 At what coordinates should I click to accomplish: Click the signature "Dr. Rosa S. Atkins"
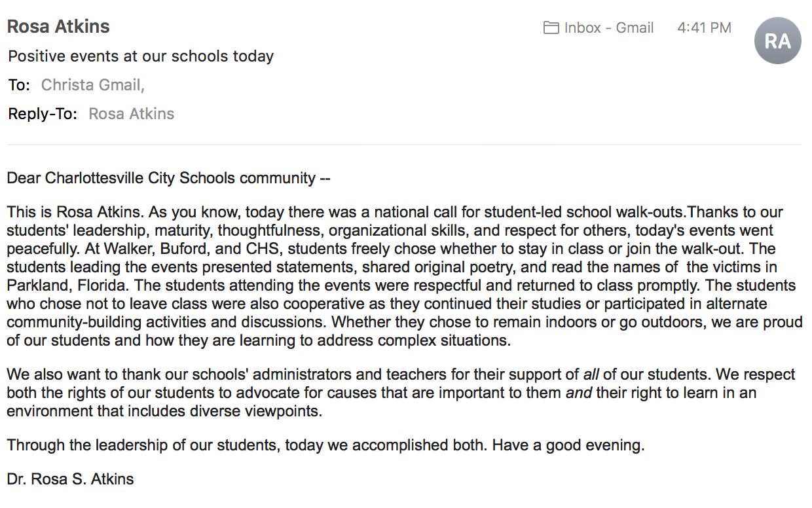point(70,479)
